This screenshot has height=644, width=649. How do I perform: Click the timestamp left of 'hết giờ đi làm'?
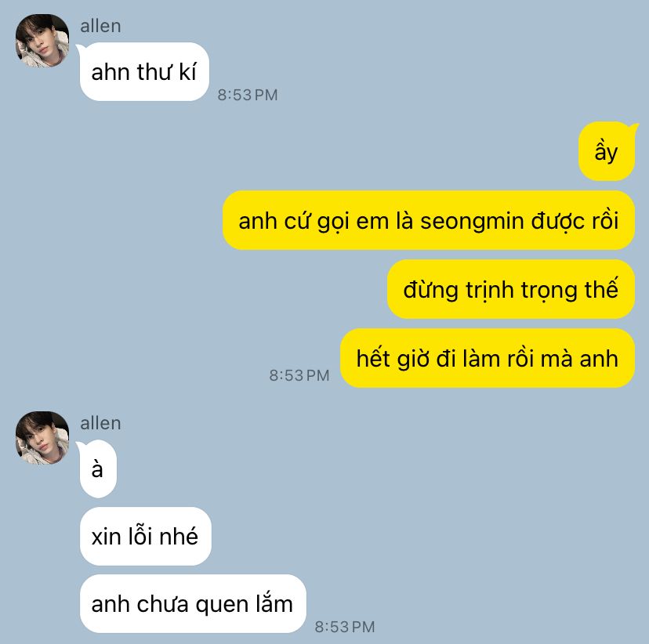tap(299, 375)
